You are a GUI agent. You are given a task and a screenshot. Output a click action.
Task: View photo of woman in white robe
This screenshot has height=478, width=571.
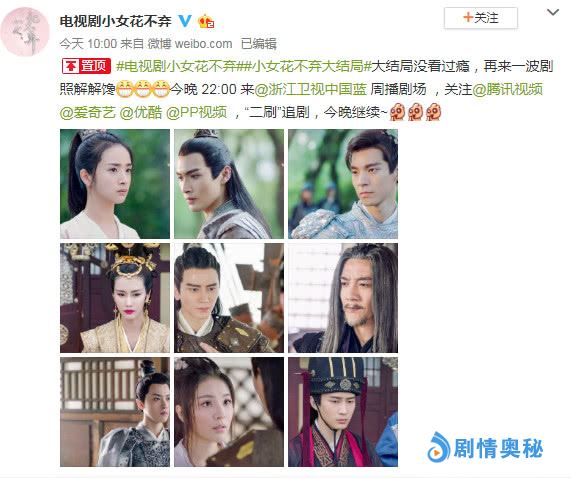[x=115, y=184]
